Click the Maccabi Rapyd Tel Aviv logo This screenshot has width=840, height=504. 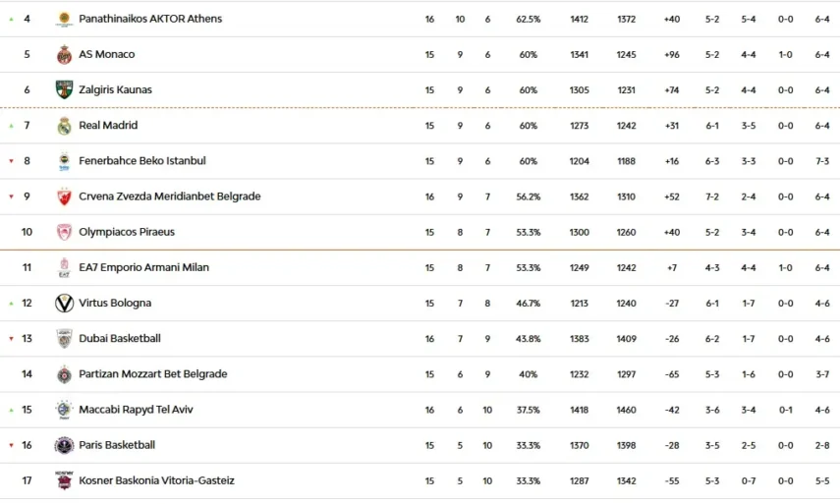coord(64,410)
